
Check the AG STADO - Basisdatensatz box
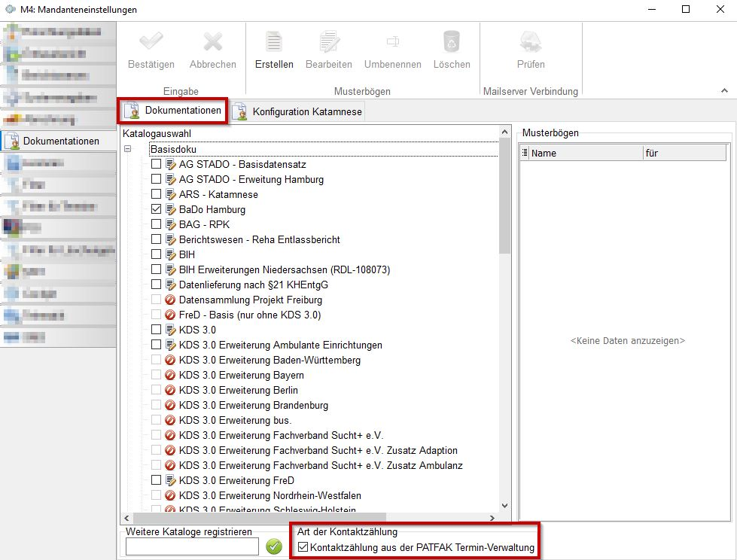coord(156,164)
